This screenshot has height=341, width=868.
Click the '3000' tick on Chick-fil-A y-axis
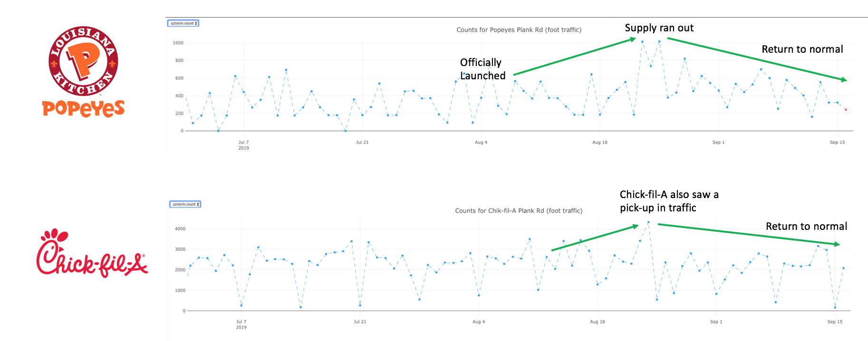pos(180,249)
